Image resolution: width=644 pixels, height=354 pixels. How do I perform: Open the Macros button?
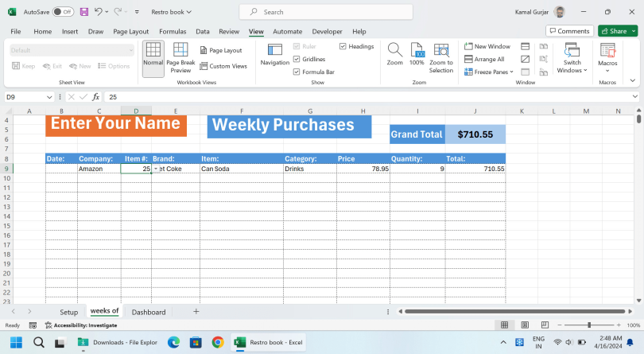(x=607, y=54)
